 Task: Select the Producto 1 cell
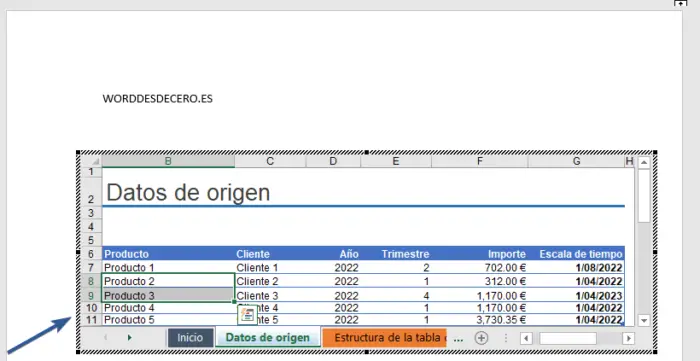(168, 268)
